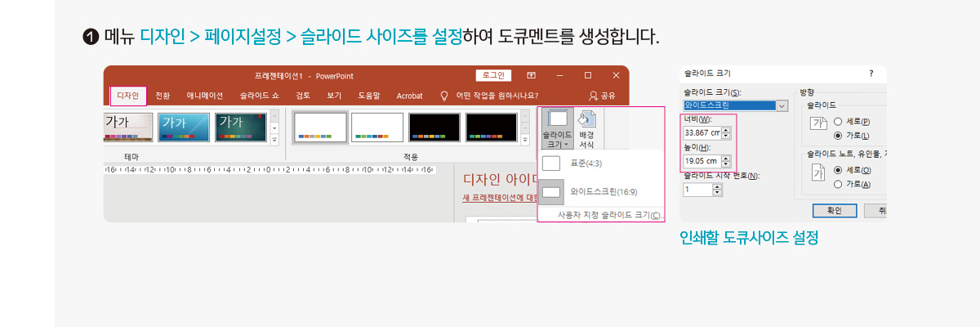Switch to the 디자인 (Design) tab
The width and height of the screenshot is (980, 327).
(128, 96)
